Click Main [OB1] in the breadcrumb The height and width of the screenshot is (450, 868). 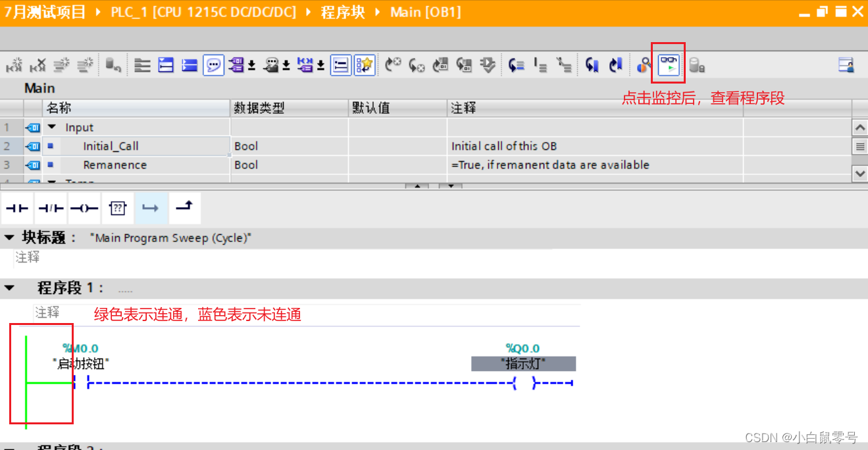coord(426,12)
